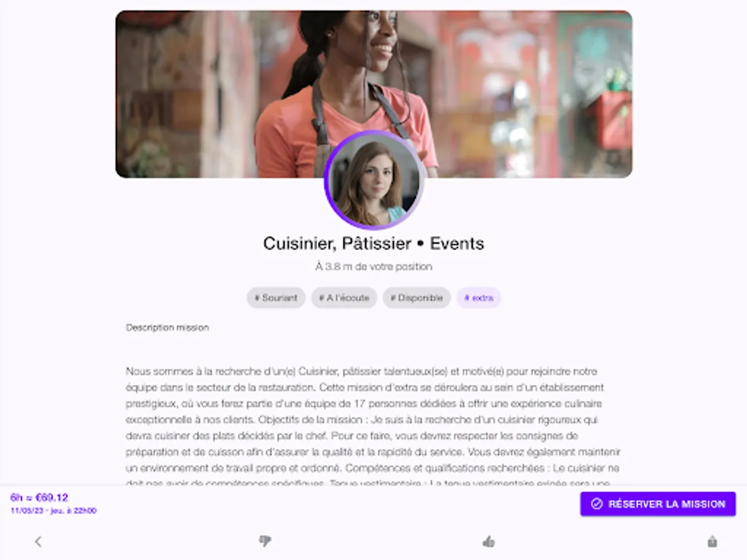
Task: Dislike the mission with thumbs-down icon
Action: tap(265, 541)
